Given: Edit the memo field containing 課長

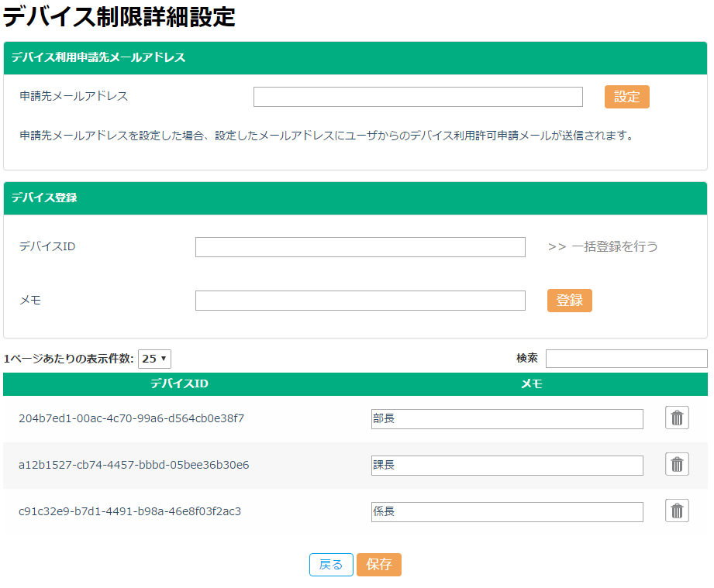Looking at the screenshot, I should click(507, 465).
